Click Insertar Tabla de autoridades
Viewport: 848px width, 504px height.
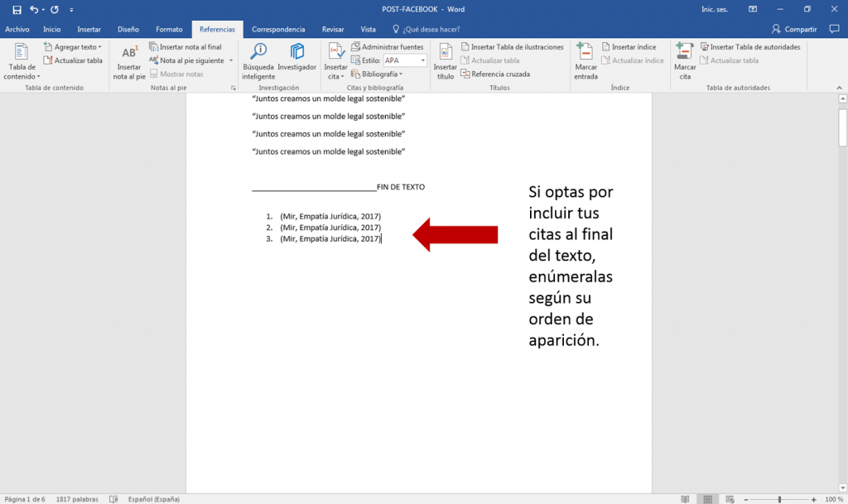750,47
